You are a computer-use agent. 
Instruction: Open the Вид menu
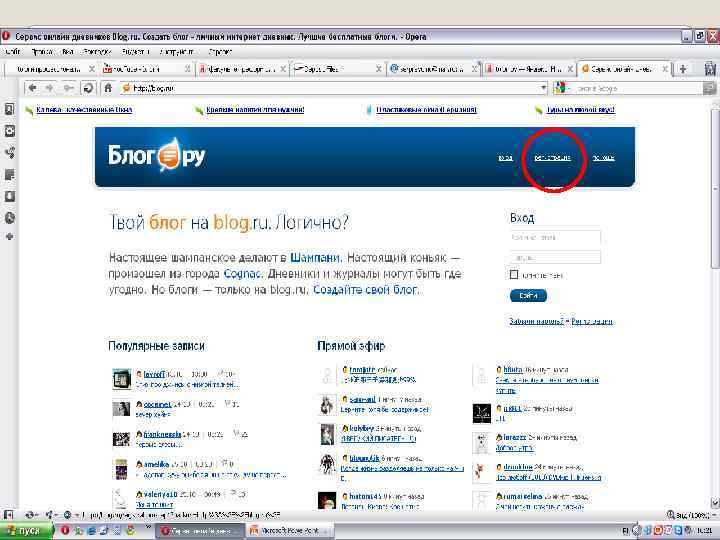pos(68,52)
